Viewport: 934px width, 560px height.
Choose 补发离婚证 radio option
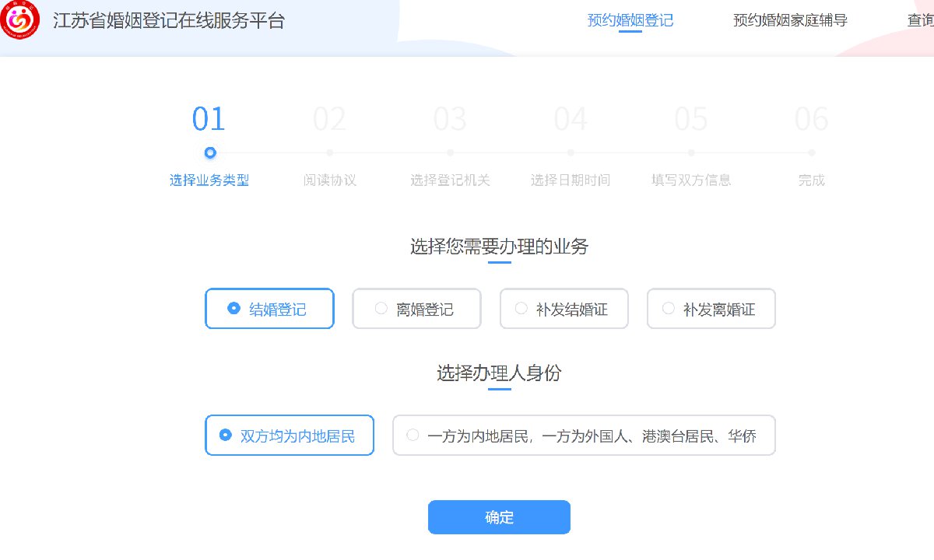(711, 309)
